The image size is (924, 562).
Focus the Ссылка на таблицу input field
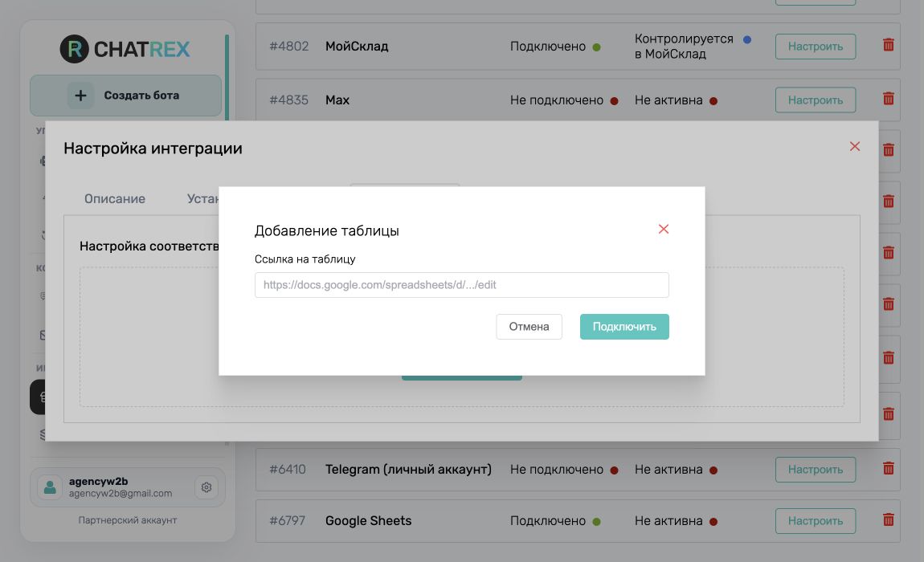click(x=461, y=284)
